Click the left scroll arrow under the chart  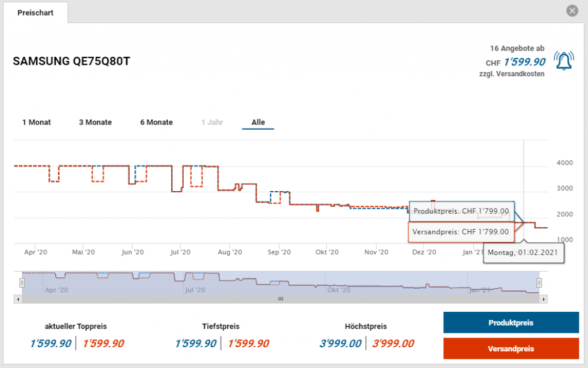[x=18, y=299]
